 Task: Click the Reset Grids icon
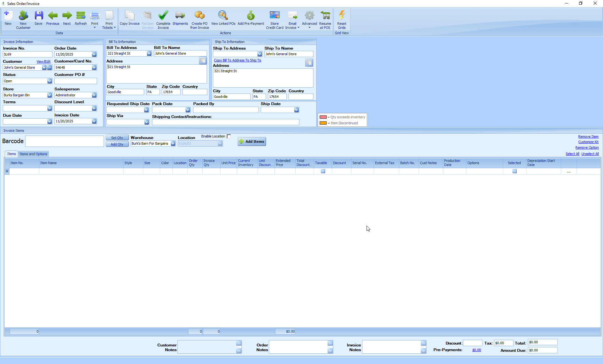(x=341, y=19)
